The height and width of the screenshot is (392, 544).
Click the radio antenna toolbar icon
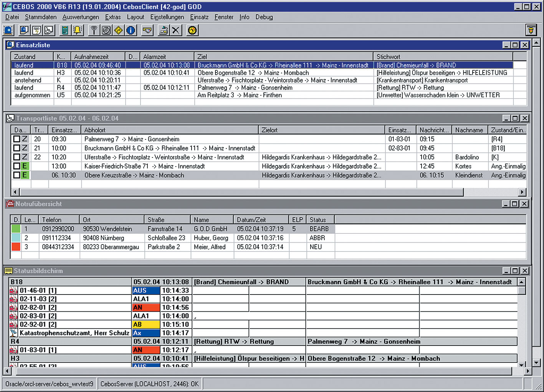click(94, 30)
